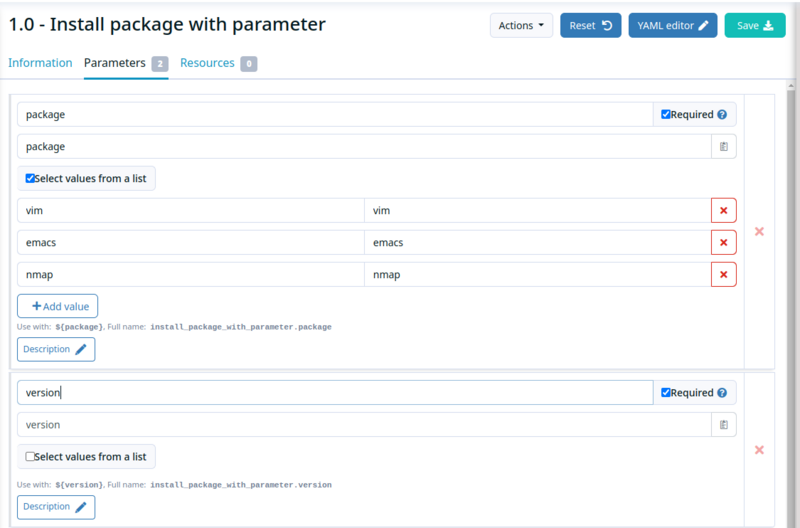The width and height of the screenshot is (800, 528).
Task: Click the Parameters count badge
Action: pyautogui.click(x=160, y=64)
